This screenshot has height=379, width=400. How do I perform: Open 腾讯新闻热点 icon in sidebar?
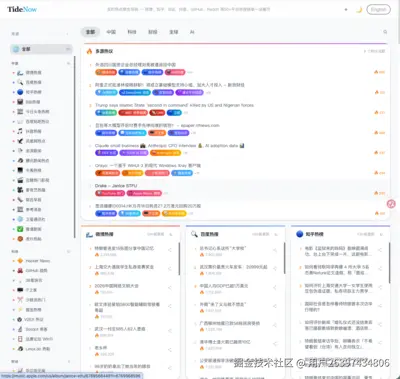[x=20, y=160]
